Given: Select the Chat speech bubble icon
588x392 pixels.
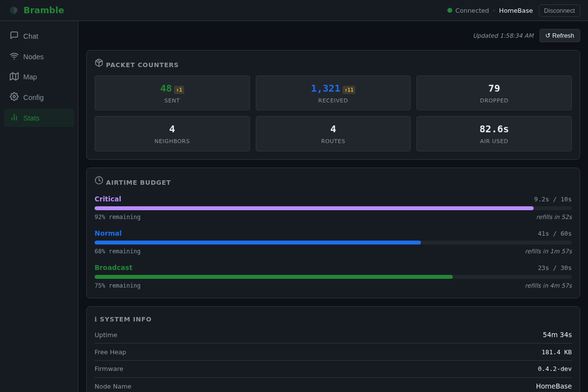Looking at the screenshot, I should (14, 35).
